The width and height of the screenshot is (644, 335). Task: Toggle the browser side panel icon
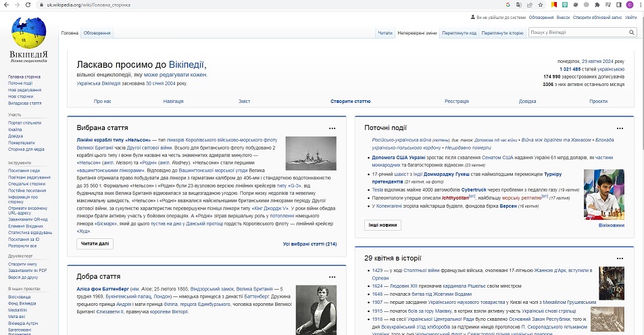point(619,5)
